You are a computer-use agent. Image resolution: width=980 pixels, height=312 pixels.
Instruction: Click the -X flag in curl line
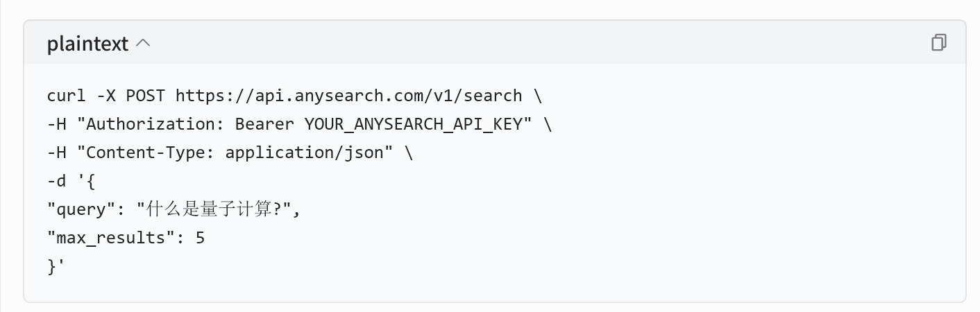pos(106,96)
